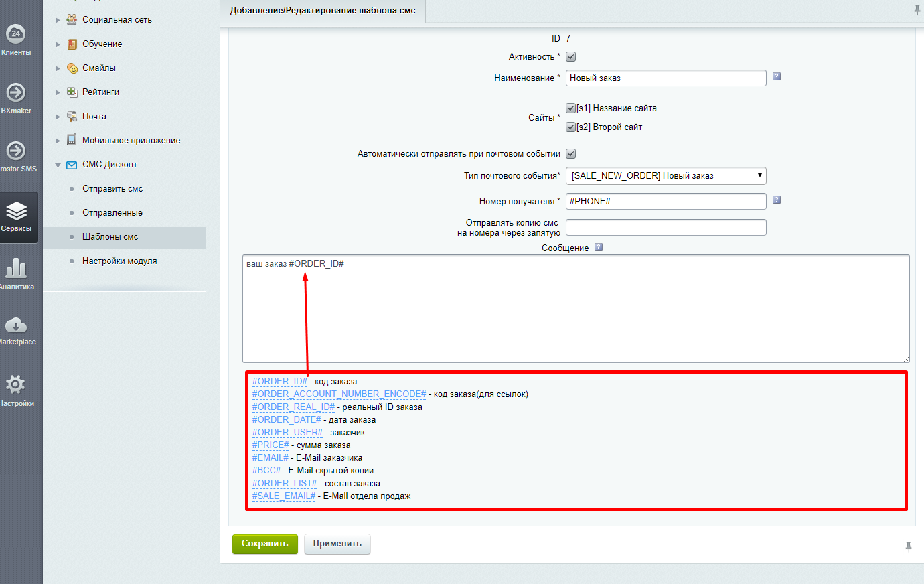924x584 pixels.
Task: Collapse the СМС Дисконт tree section
Action: (x=58, y=165)
